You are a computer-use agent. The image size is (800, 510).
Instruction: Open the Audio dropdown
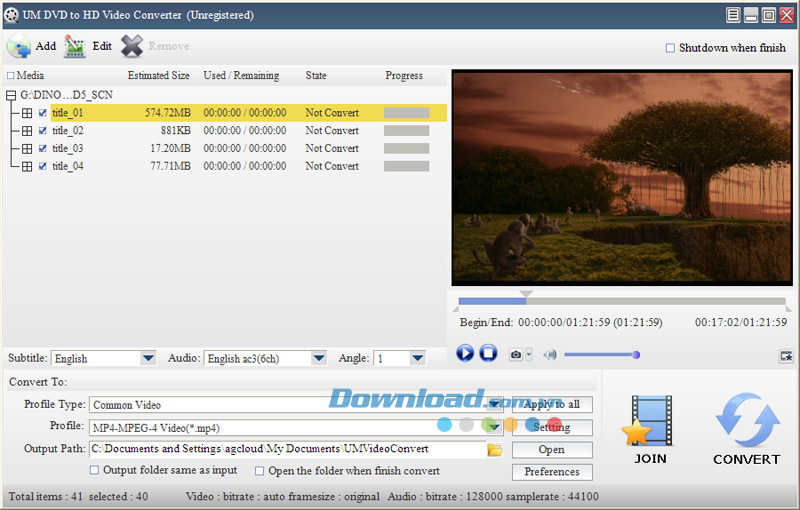[319, 358]
